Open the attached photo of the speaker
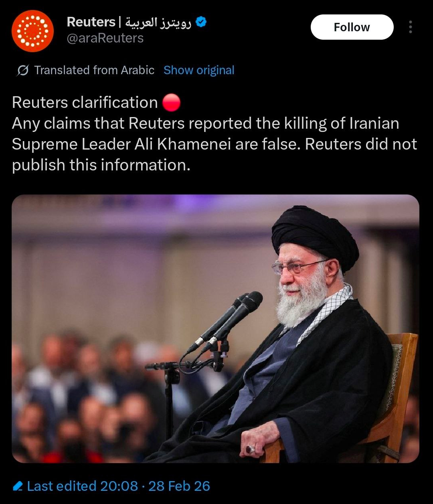 click(x=215, y=329)
